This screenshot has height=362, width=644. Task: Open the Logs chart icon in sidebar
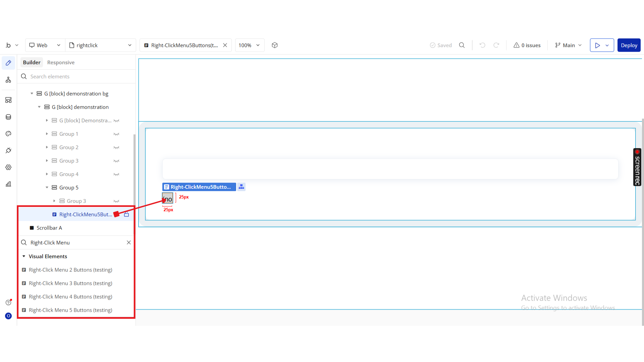pos(8,184)
